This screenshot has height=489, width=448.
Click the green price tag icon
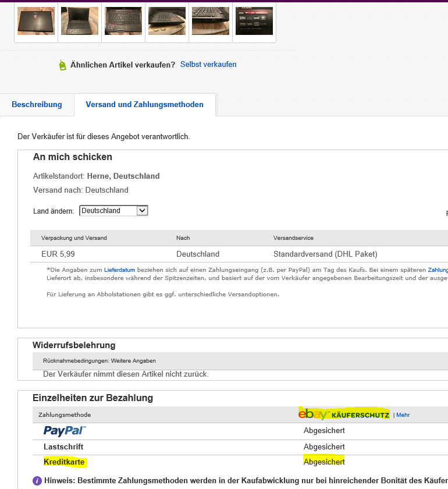coord(62,65)
